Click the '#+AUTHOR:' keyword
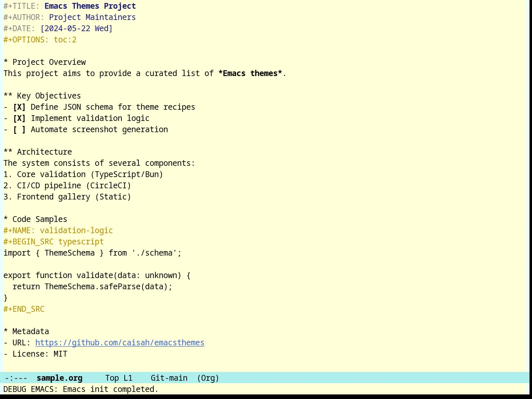This screenshot has height=399, width=532. (x=24, y=17)
